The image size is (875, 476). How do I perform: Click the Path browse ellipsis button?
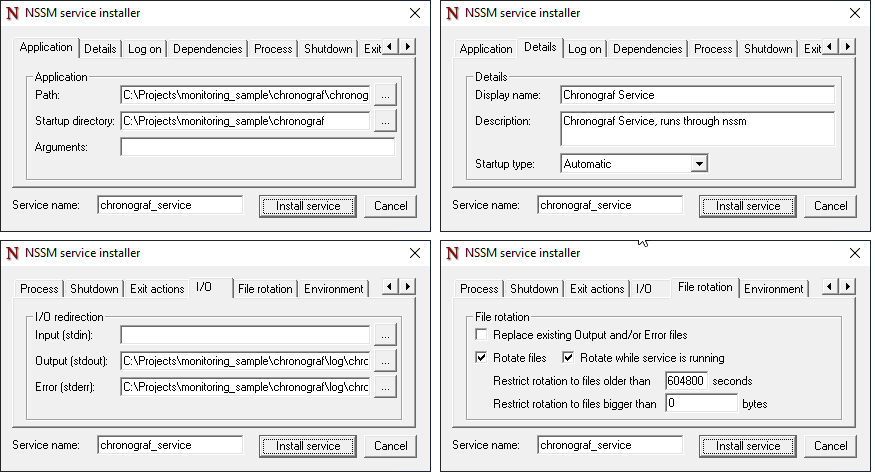(385, 95)
